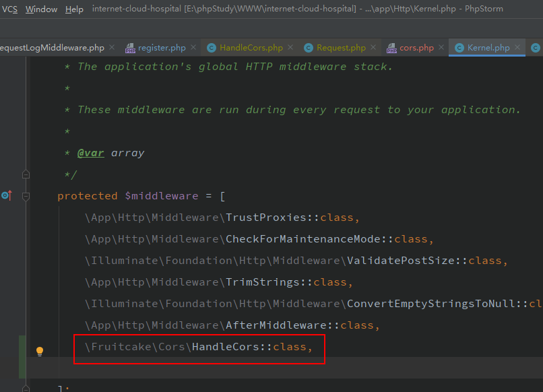Click the overriding property gutter icon
Image resolution: width=543 pixels, height=392 pixels.
[x=6, y=196]
